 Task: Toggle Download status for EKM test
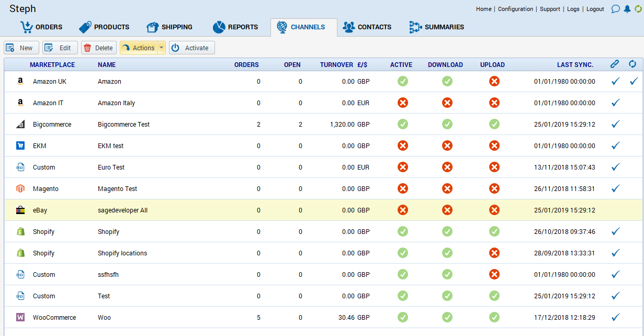(x=447, y=146)
